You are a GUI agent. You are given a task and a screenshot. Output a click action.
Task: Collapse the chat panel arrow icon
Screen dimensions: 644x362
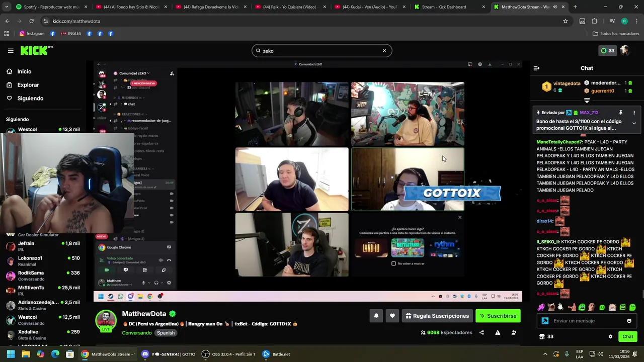pyautogui.click(x=536, y=68)
